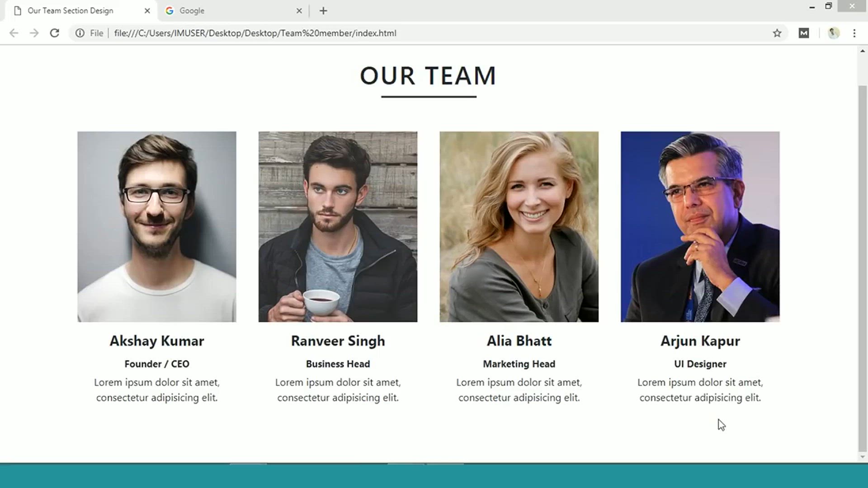This screenshot has height=488, width=868.
Task: Click the Lorem ipsum text under Arjun Kapur
Action: coord(700,390)
